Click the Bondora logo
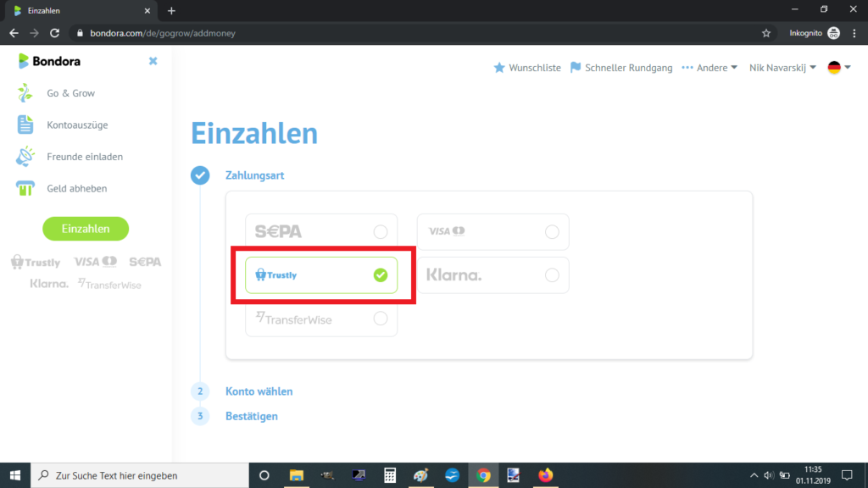The width and height of the screenshot is (868, 488). (49, 61)
